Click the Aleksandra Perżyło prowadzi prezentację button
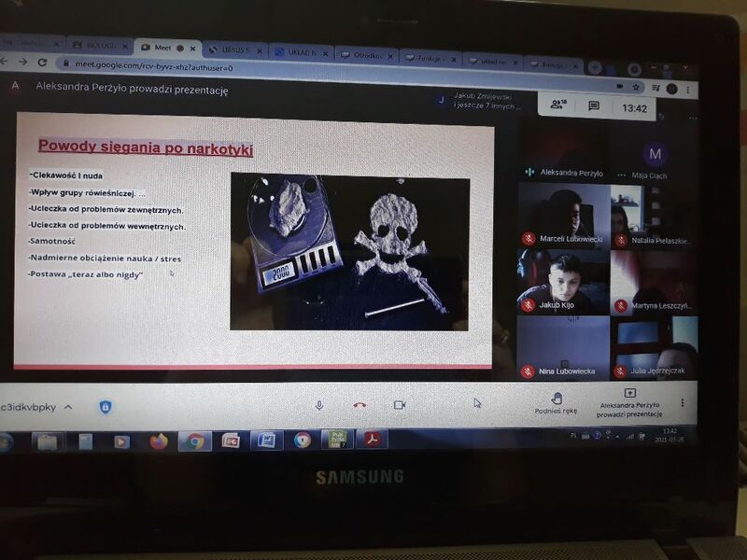Screen dimensions: 747x560 [x=629, y=403]
